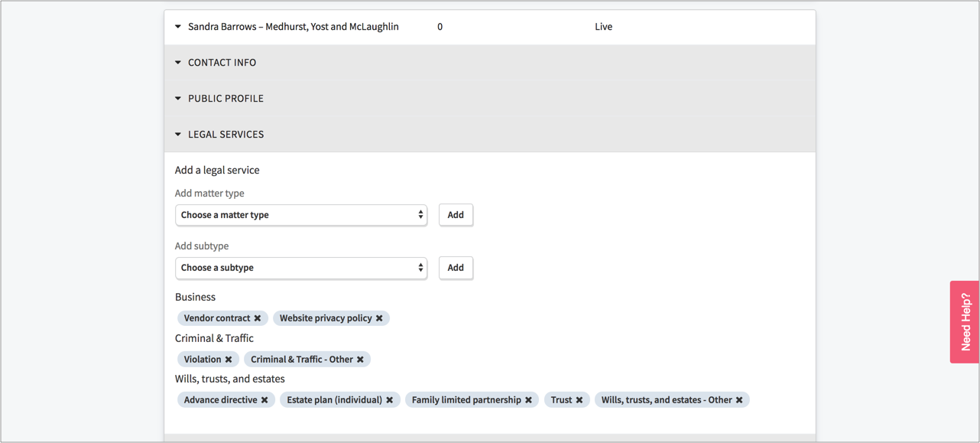Open the Choose a subtype dropdown
This screenshot has height=443, width=980.
click(301, 268)
